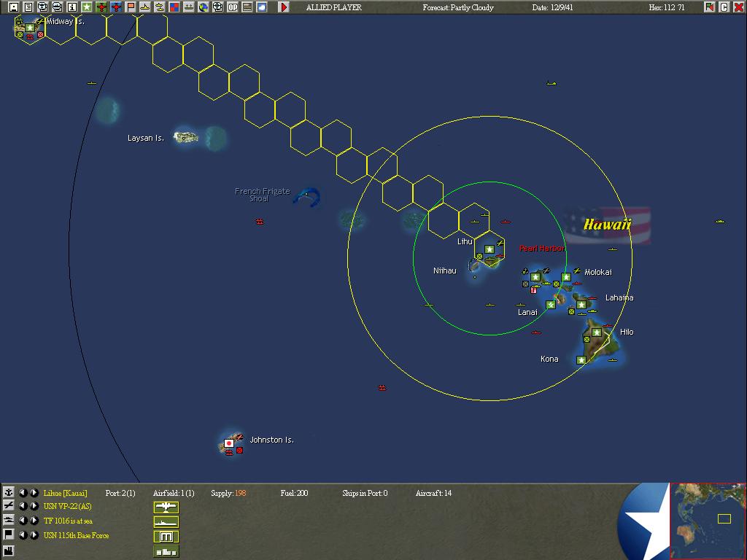Select the Lihue base star marker on map

(x=489, y=249)
